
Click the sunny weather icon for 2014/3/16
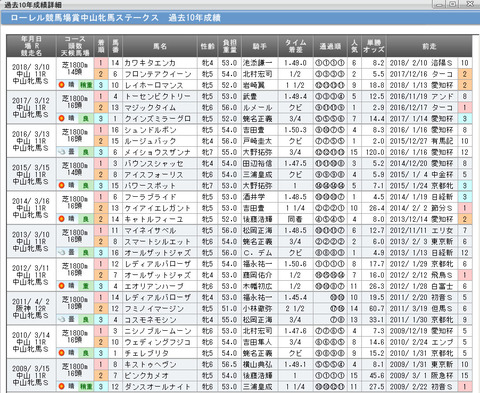coord(61,219)
